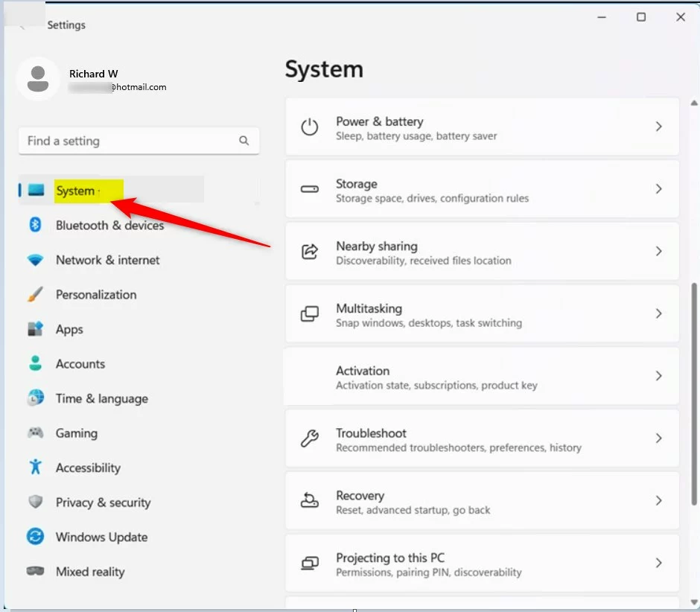This screenshot has height=612, width=700.
Task: Go to Time & language settings
Action: pyautogui.click(x=101, y=398)
